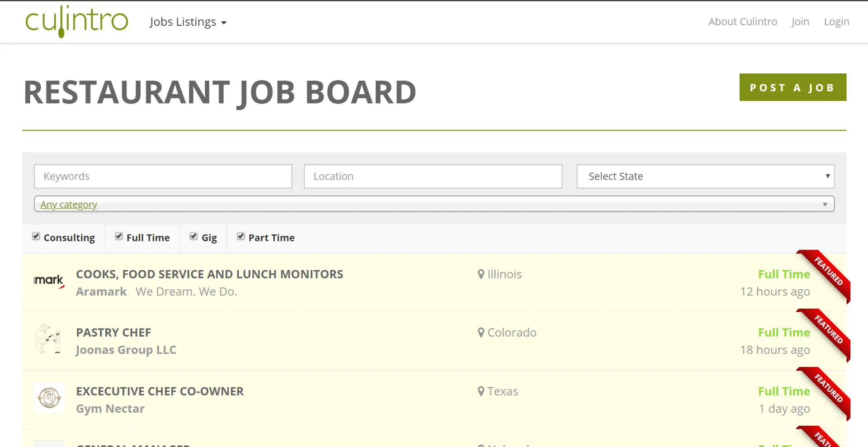The width and height of the screenshot is (868, 447).
Task: Open the Select State dropdown
Action: click(x=705, y=176)
